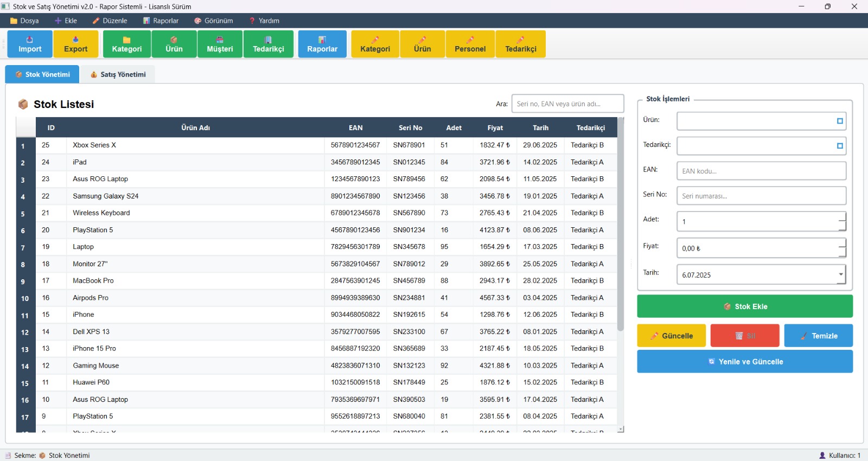Click the red Sil button
The image size is (868, 461).
pos(745,336)
